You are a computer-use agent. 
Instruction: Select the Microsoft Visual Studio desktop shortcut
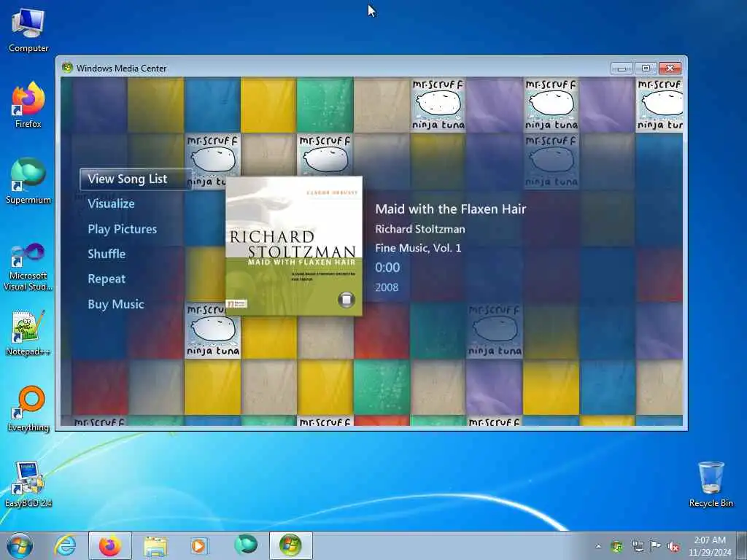pyautogui.click(x=28, y=267)
